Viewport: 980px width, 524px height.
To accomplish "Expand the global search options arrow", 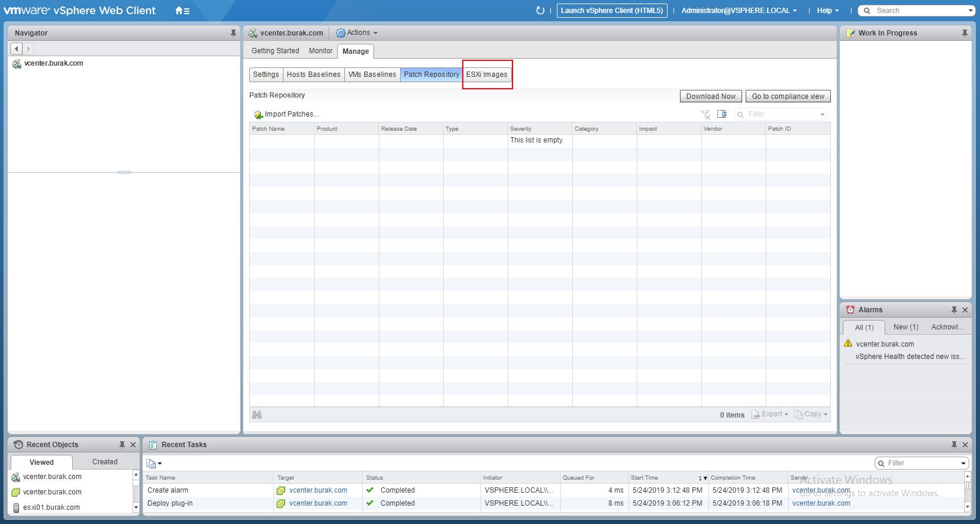I will coord(971,11).
